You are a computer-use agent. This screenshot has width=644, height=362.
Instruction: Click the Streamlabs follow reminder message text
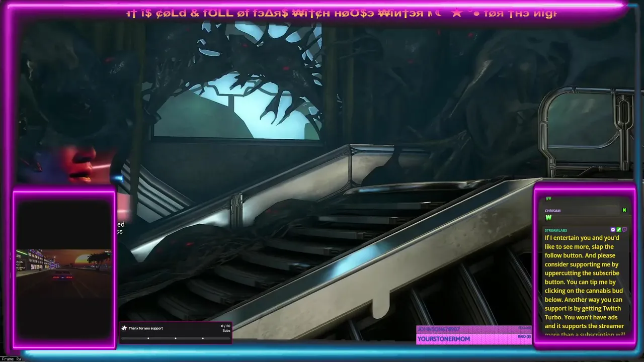(x=585, y=286)
